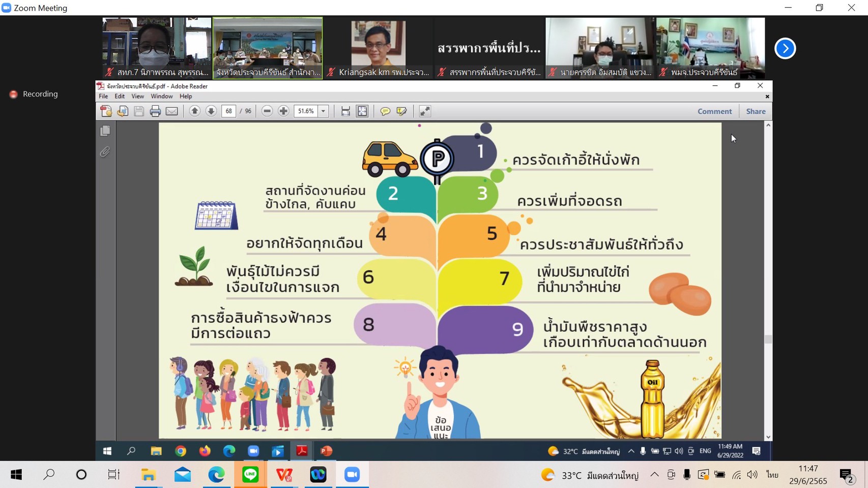The image size is (868, 488).
Task: Click the Print icon in Adobe Reader toolbar
Action: coord(155,111)
